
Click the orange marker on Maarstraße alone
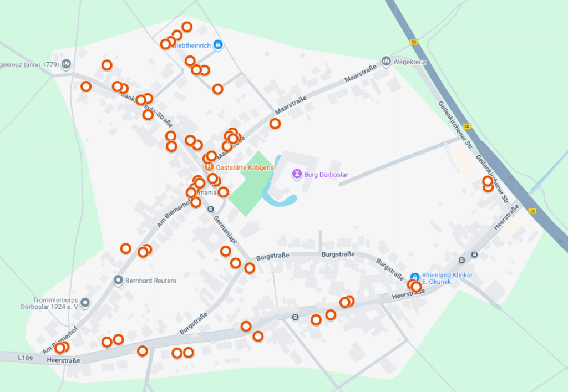coord(275,124)
